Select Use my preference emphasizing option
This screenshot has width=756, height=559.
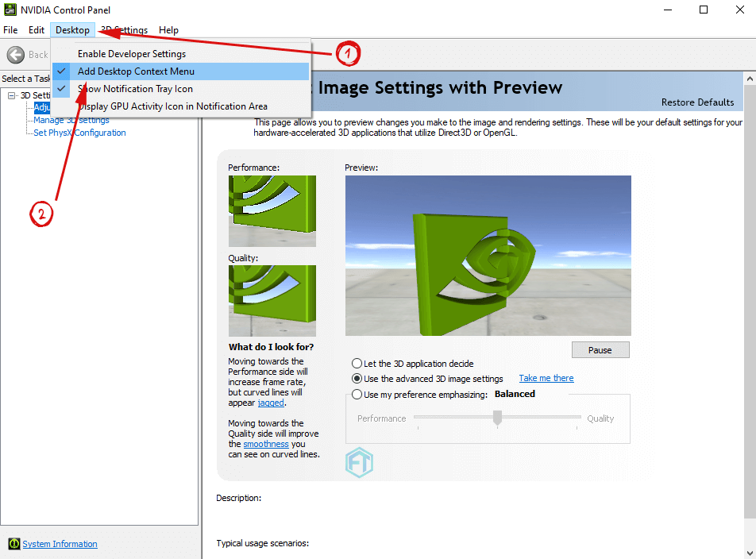pyautogui.click(x=357, y=394)
